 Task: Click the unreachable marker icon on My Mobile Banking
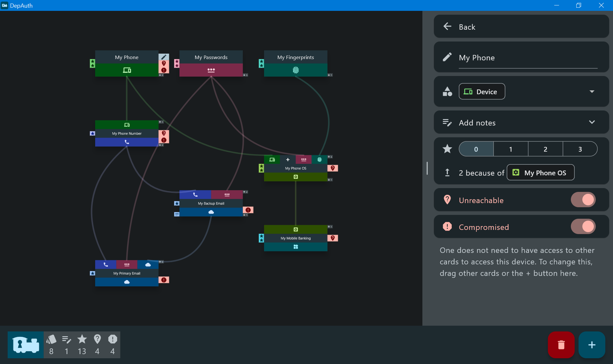333,238
